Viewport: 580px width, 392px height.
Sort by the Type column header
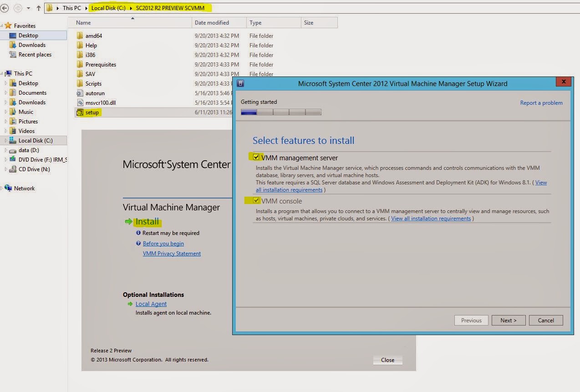coord(274,22)
